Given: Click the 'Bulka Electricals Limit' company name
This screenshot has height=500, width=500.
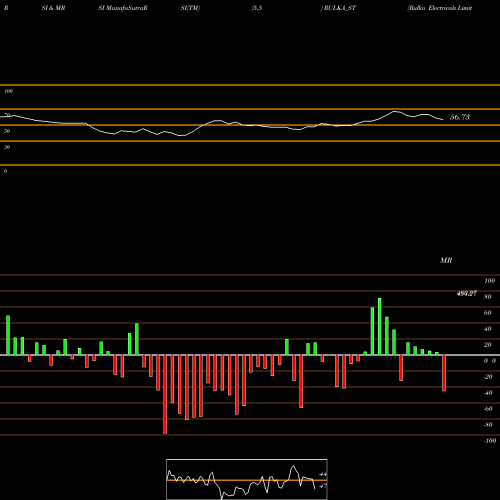Looking at the screenshot, I should [x=440, y=8].
